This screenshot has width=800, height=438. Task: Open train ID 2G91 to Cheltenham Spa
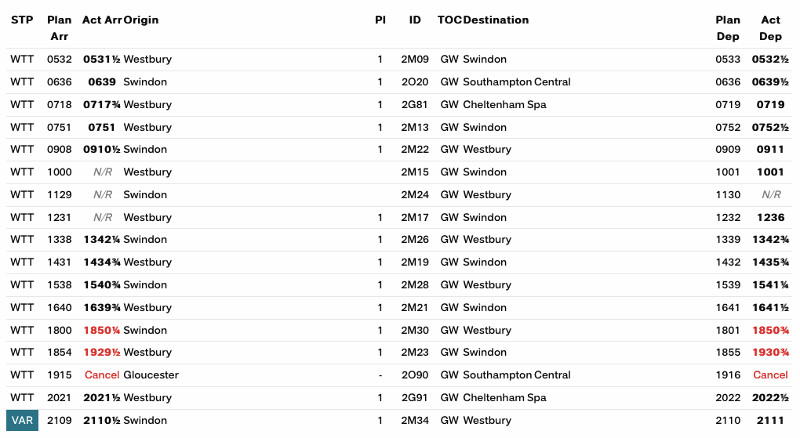[x=414, y=398]
